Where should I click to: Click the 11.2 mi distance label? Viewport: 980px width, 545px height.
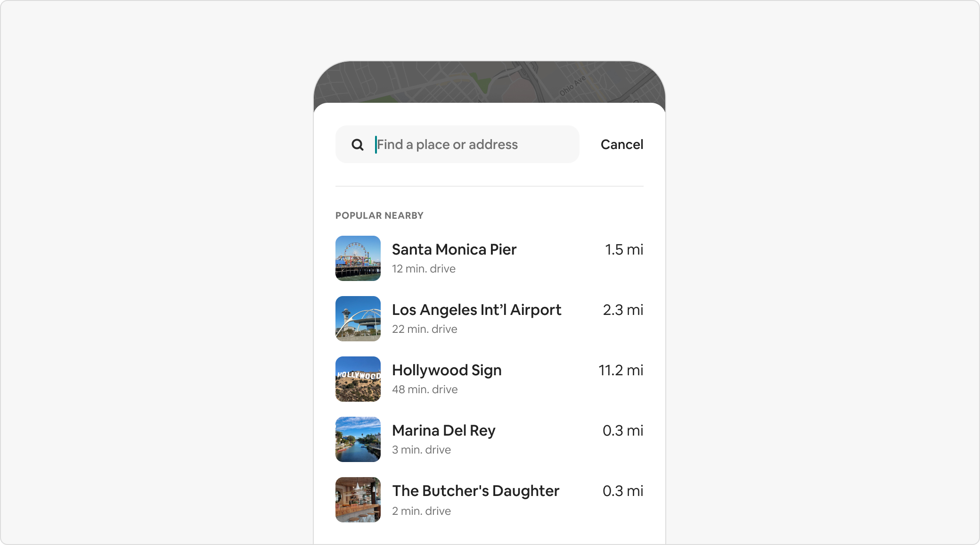click(621, 370)
